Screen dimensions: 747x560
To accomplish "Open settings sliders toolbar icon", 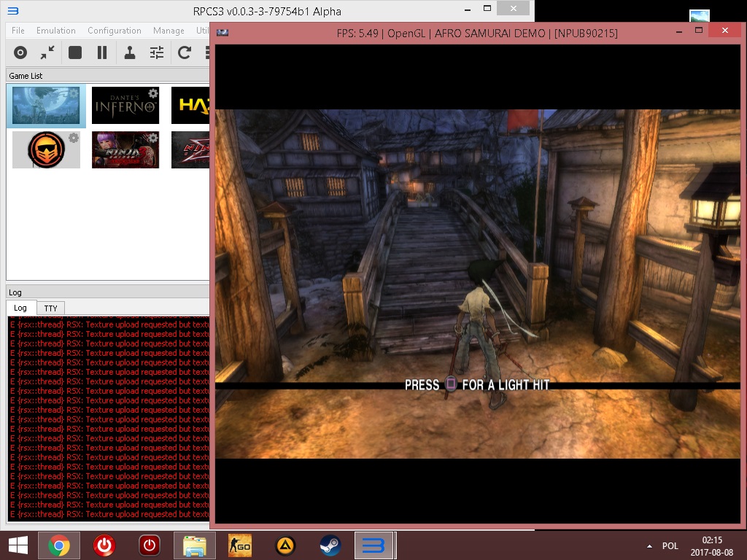I will click(x=157, y=52).
